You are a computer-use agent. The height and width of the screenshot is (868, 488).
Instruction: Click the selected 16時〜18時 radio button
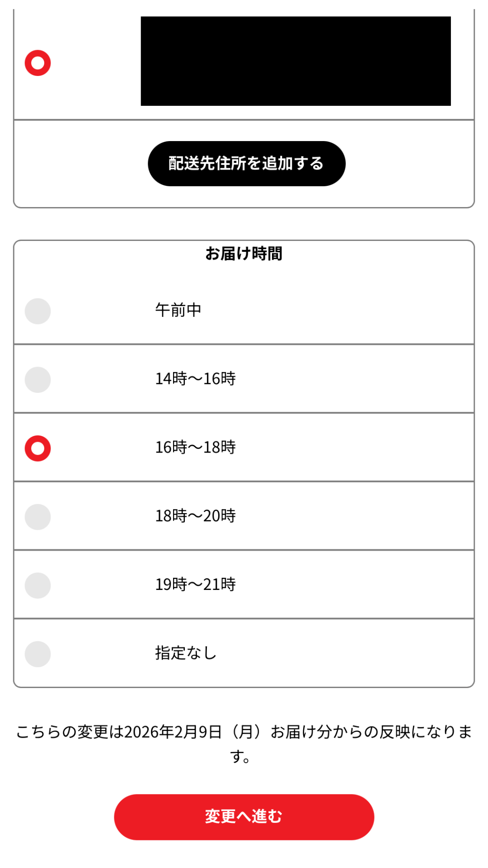pos(38,448)
